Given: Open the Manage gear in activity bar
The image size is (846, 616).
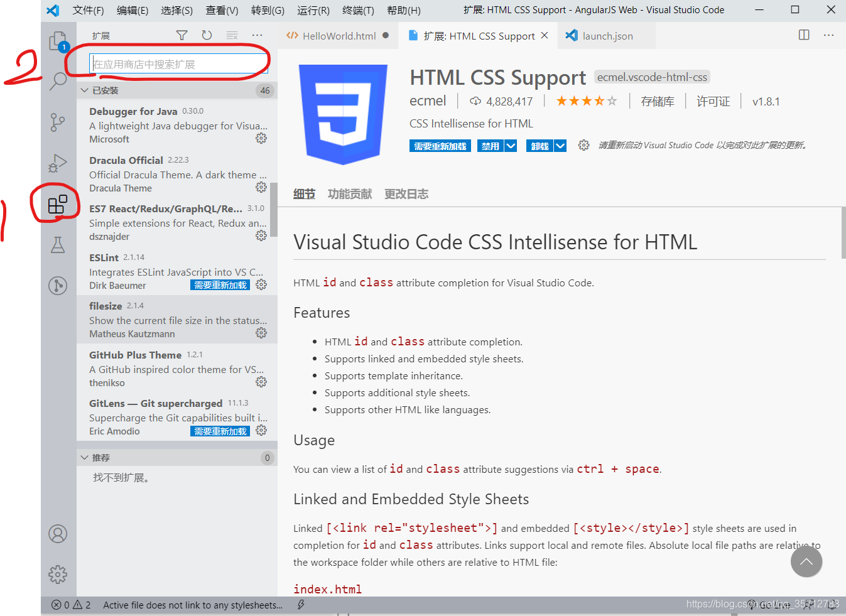Looking at the screenshot, I should click(x=58, y=575).
